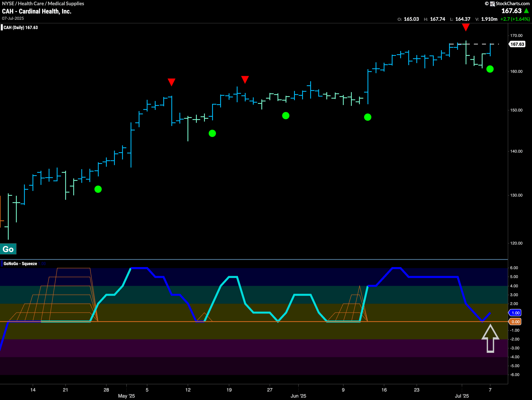This screenshot has width=532, height=400.
Task: Click the 170.00 price axis label
Action: click(516, 35)
